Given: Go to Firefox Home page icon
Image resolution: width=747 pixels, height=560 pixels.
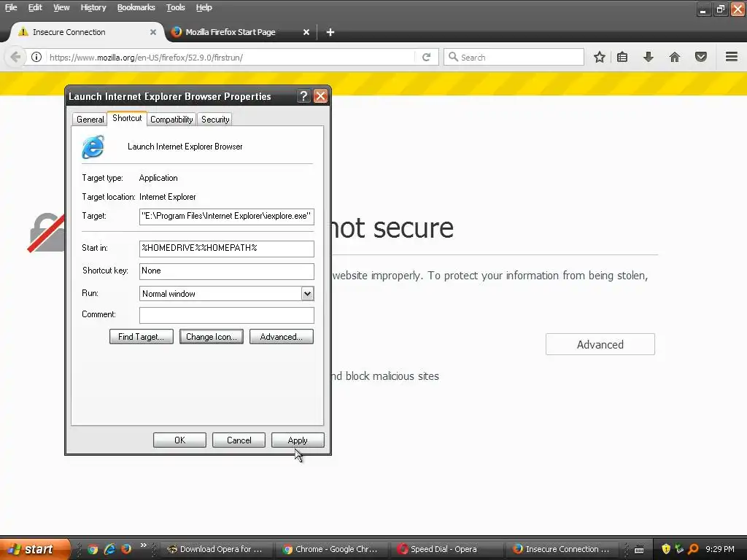Looking at the screenshot, I should [675, 57].
